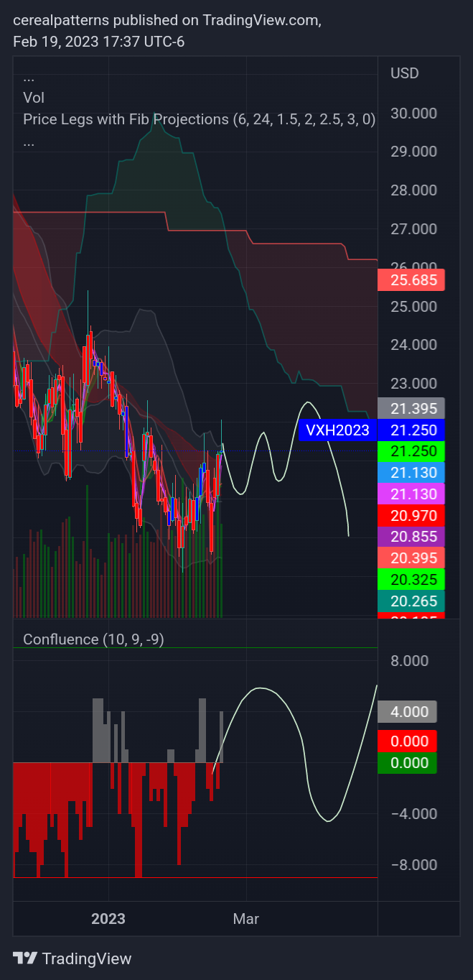Select the salmon 20.395 price label
This screenshot has height=980, width=473.
[x=411, y=558]
